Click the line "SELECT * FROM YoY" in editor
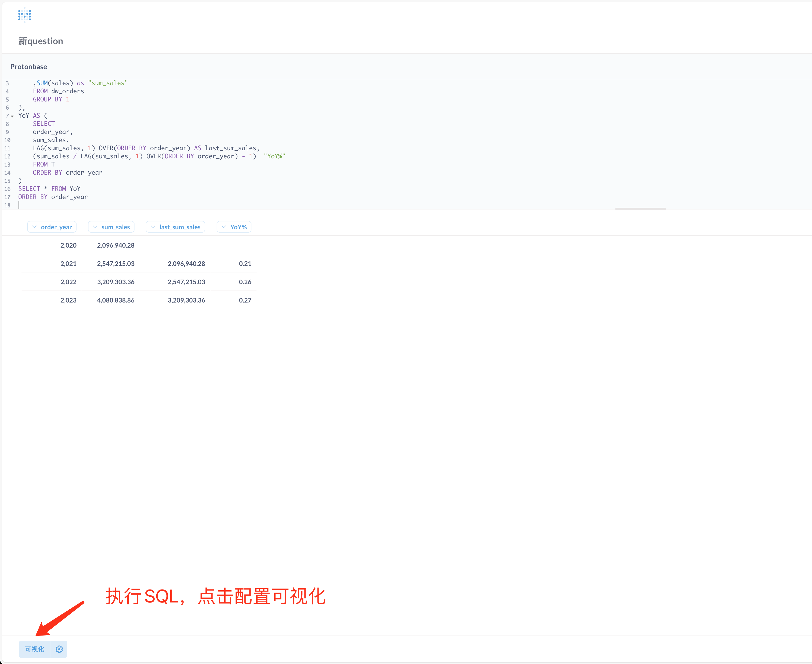The width and height of the screenshot is (812, 664). (49, 189)
